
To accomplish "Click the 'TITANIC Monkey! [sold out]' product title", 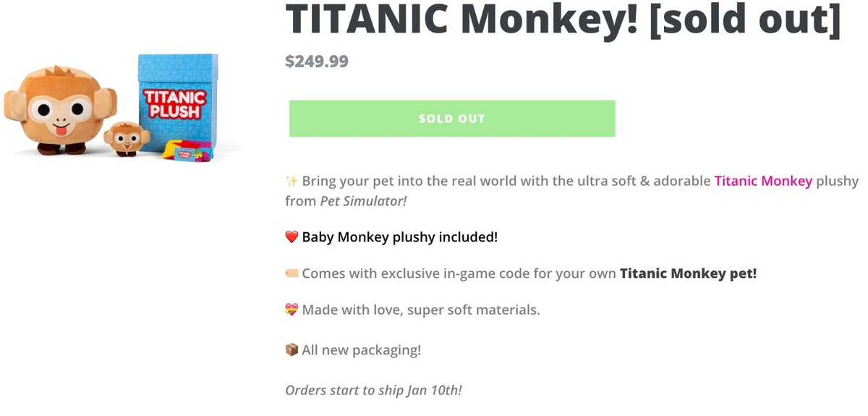I will coord(563,20).
